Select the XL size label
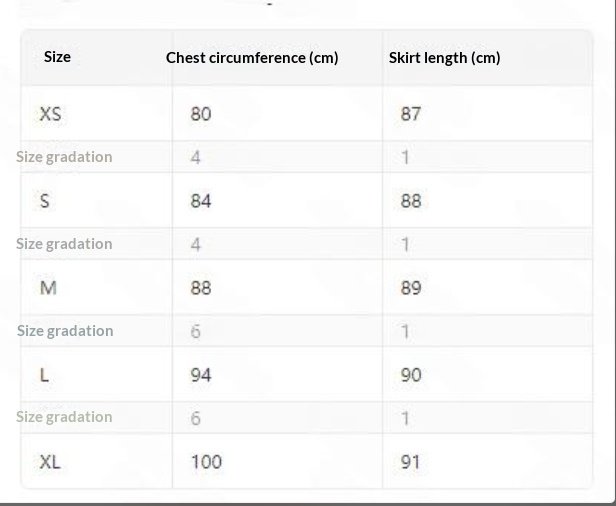 tap(50, 462)
